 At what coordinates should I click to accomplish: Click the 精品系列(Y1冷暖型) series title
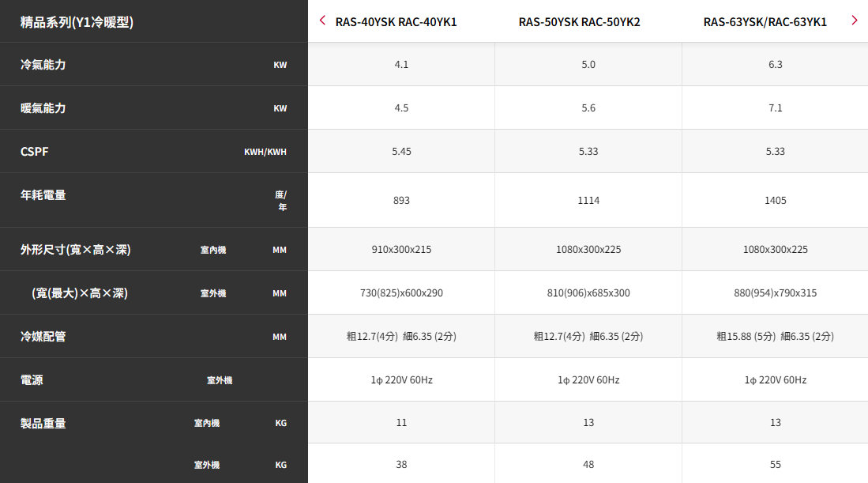77,22
